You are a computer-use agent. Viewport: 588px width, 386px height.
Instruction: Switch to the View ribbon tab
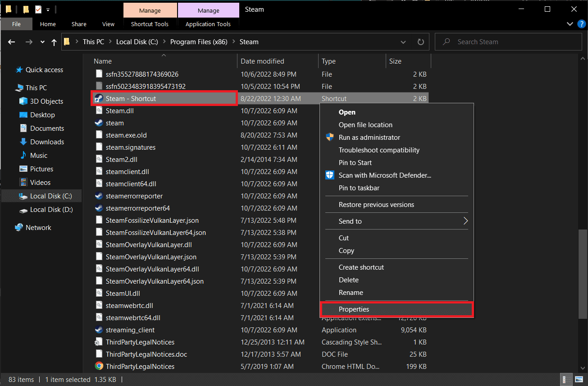(x=108, y=24)
